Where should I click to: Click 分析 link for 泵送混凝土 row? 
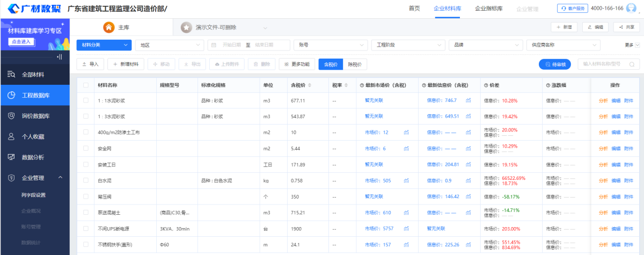click(x=603, y=213)
